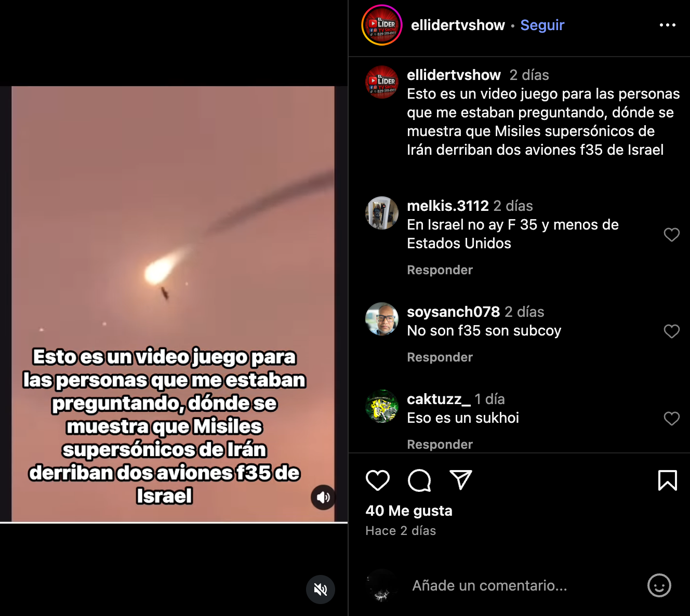Like the comment by caktuzz_
The height and width of the screenshot is (616, 690).
click(x=672, y=419)
